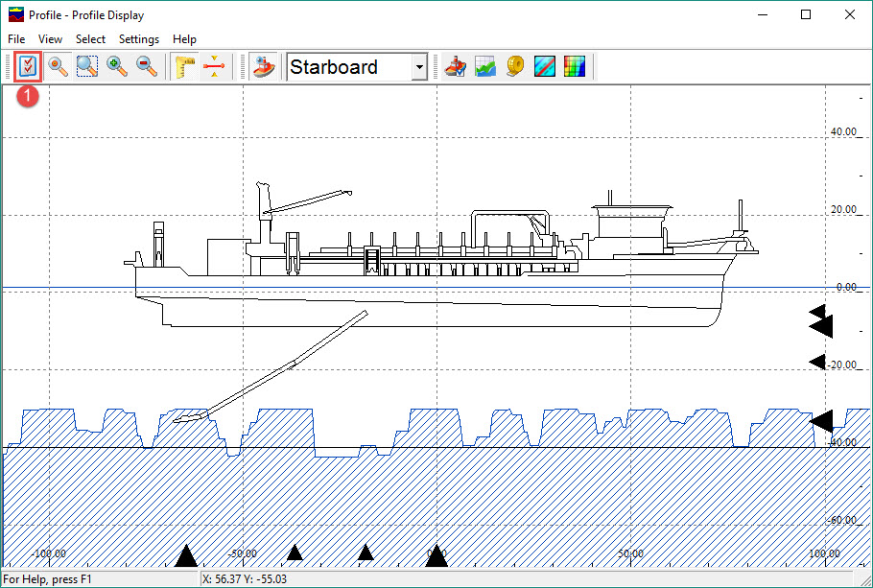
Task: Click the boat with checkmark icon
Action: click(x=456, y=67)
